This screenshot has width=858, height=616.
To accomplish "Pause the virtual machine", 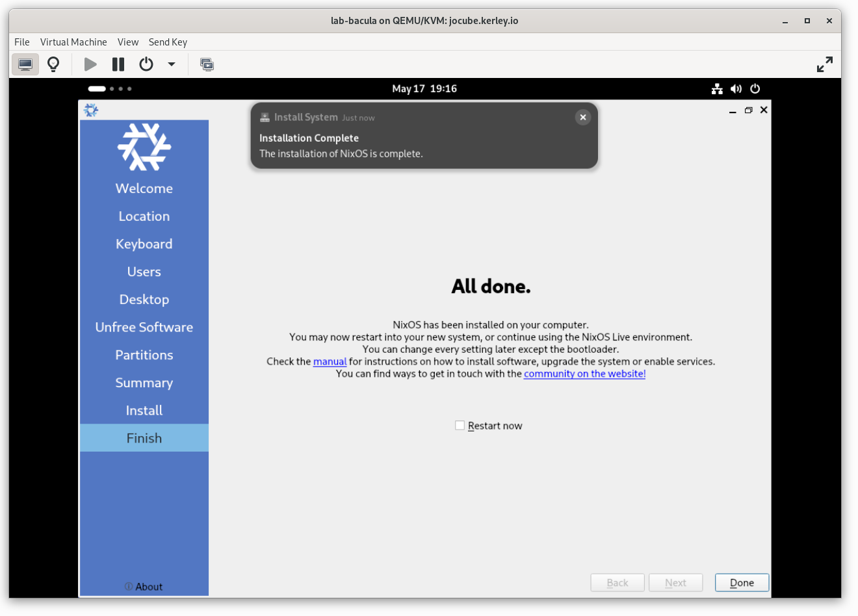I will pyautogui.click(x=118, y=64).
